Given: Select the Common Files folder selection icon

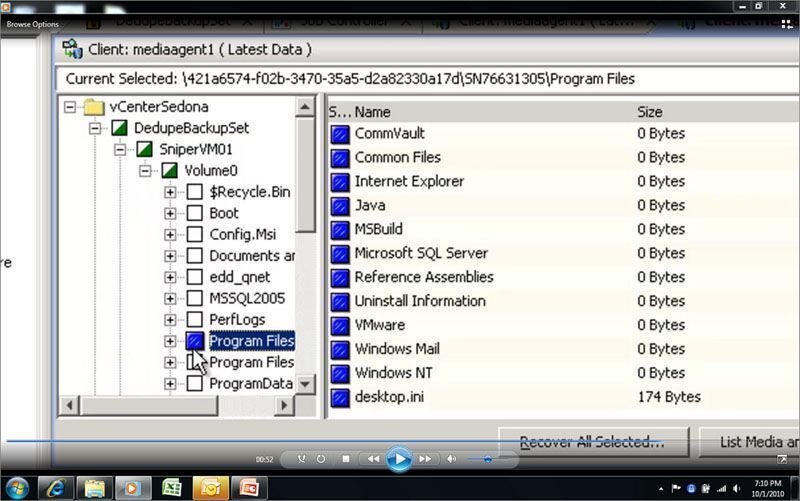Looking at the screenshot, I should pos(340,158).
